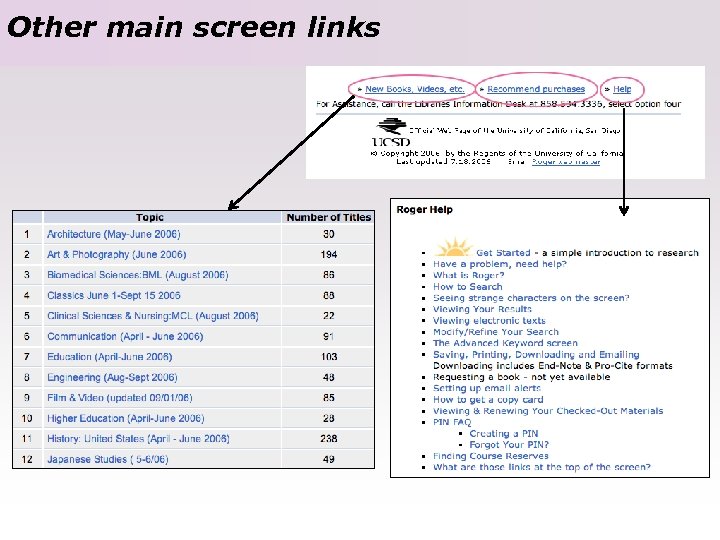Open the Recommend purchases link

tap(536, 89)
